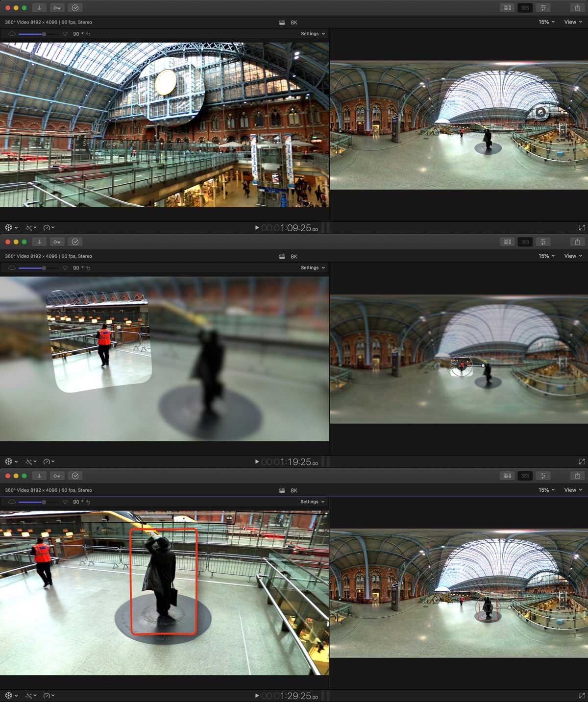This screenshot has height=702, width=588.
Task: Click the full screen arrows in the 1:09:25 window
Action: click(582, 228)
